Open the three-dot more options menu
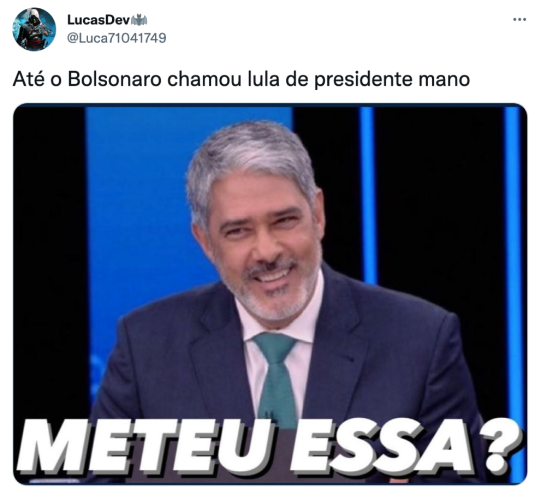This screenshot has height=493, width=539. click(519, 20)
